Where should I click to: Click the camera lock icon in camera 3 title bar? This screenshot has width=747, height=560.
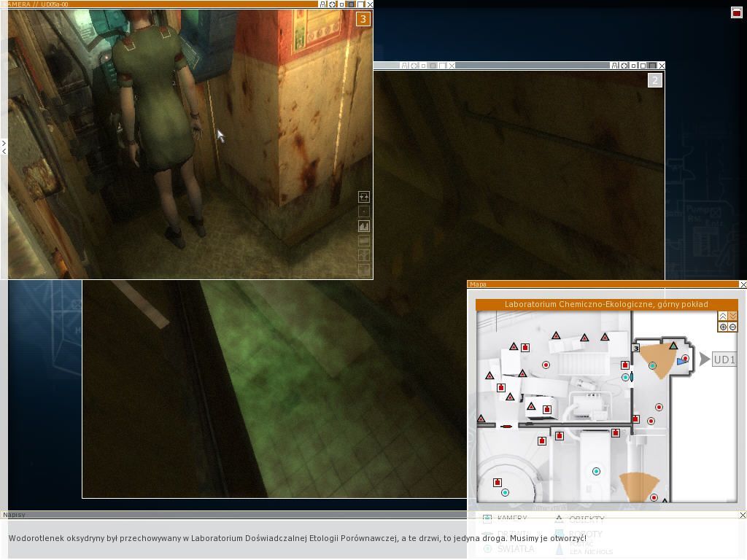pos(323,4)
